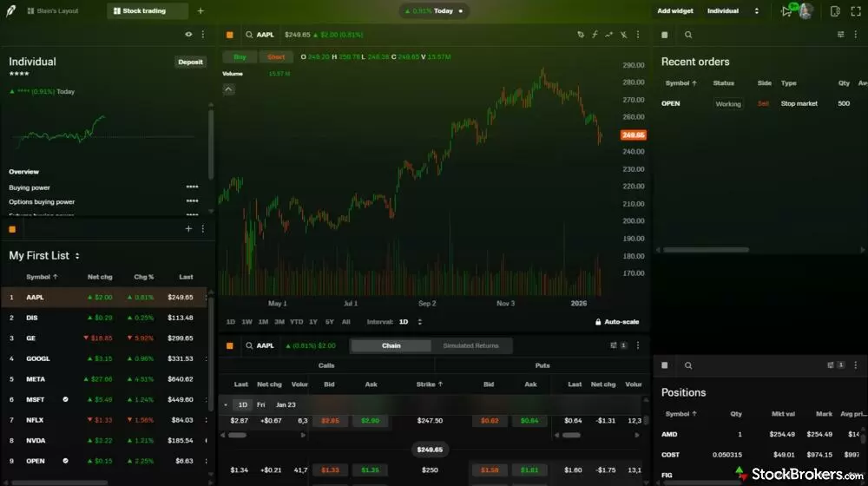Click the Recent orders horizontal scrollbar

(x=706, y=250)
